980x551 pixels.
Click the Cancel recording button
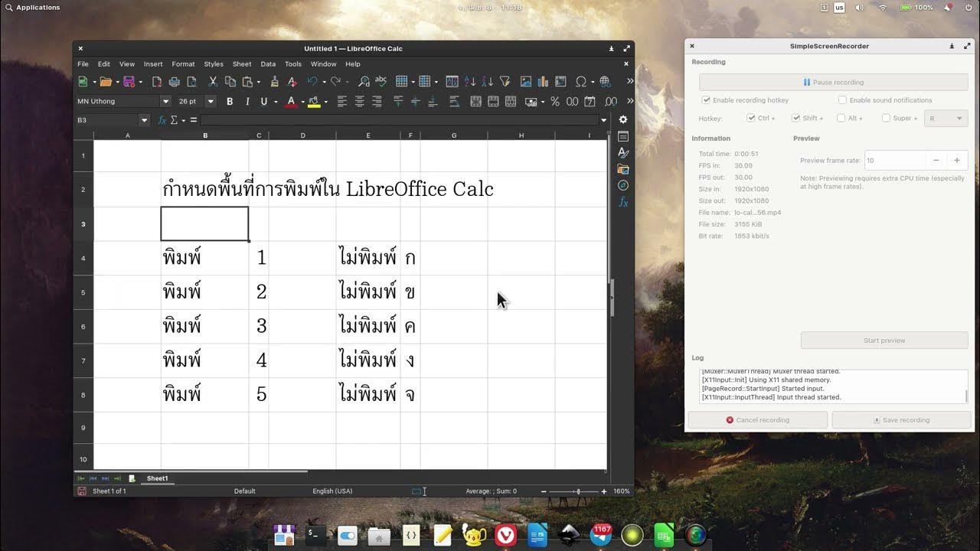click(757, 420)
